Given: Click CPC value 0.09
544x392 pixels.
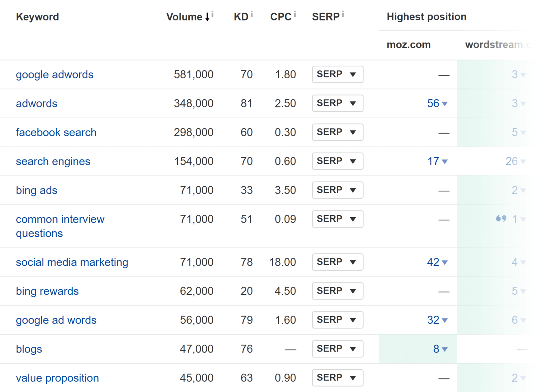Looking at the screenshot, I should click(x=286, y=219).
